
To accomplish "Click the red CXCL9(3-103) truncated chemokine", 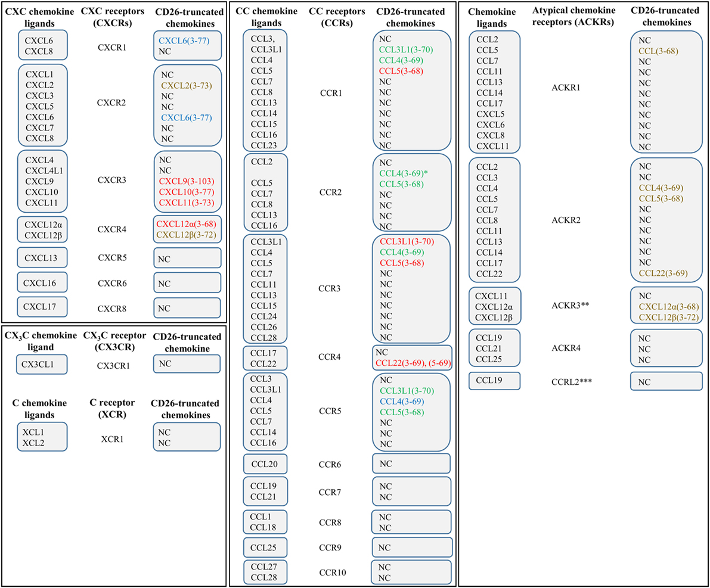I will click(x=187, y=181).
